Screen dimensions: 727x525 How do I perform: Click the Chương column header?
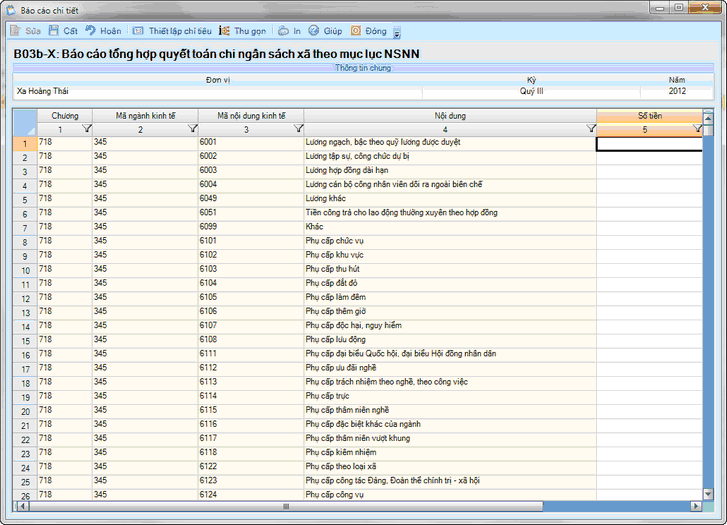point(65,116)
